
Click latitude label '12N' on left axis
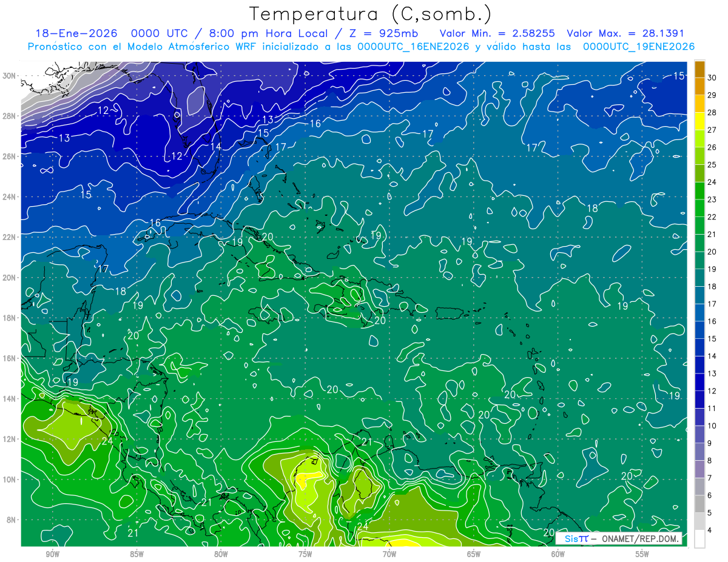point(10,439)
